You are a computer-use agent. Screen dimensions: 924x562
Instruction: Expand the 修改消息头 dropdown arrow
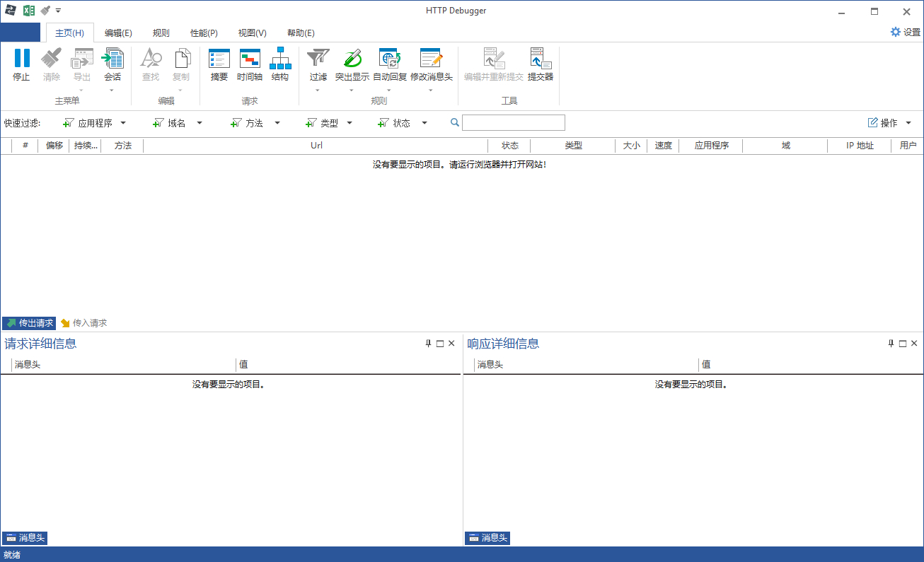point(429,90)
